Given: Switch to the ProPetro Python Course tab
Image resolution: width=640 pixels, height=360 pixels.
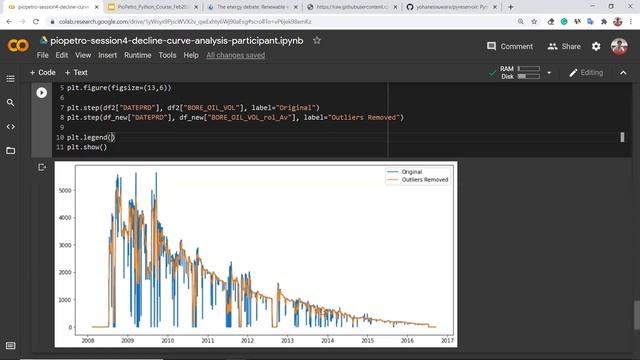Looking at the screenshot, I should click(152, 7).
